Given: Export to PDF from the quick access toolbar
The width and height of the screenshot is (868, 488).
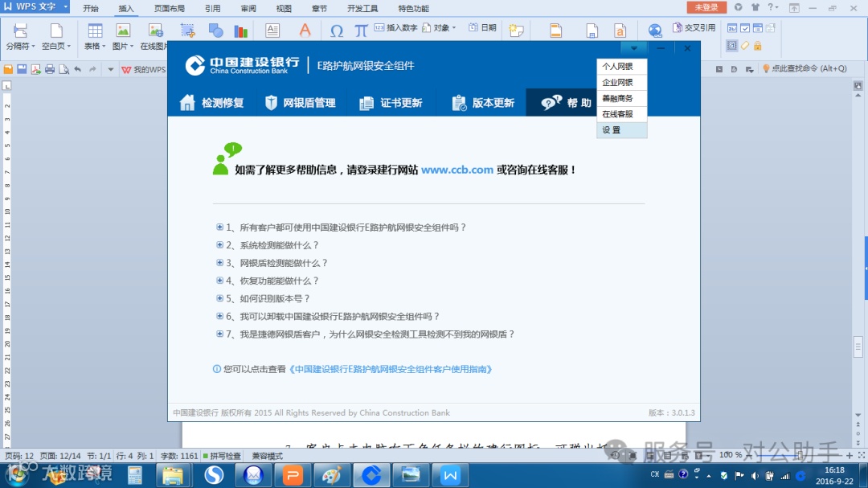Looking at the screenshot, I should pos(35,69).
